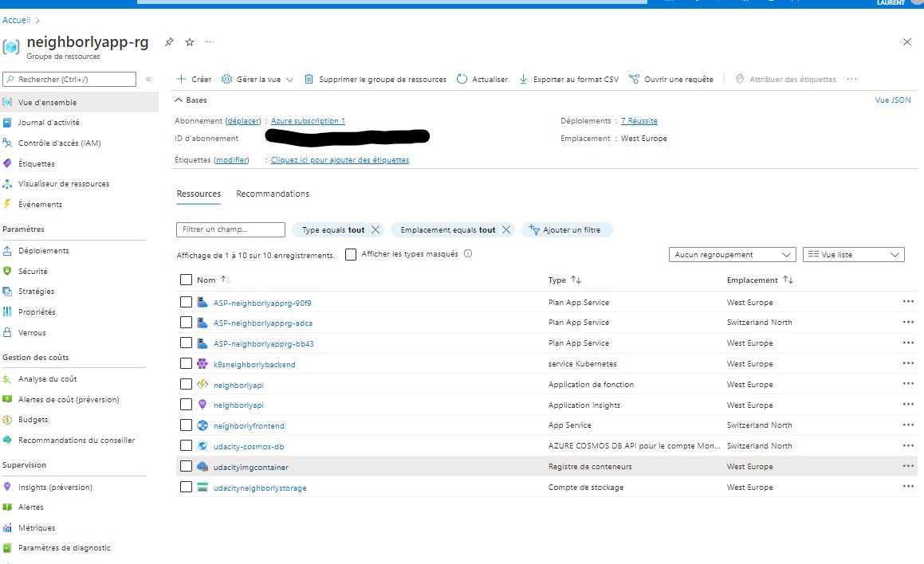The width and height of the screenshot is (924, 564).
Task: Click Budgets icon in sidebar
Action: pos(7,420)
